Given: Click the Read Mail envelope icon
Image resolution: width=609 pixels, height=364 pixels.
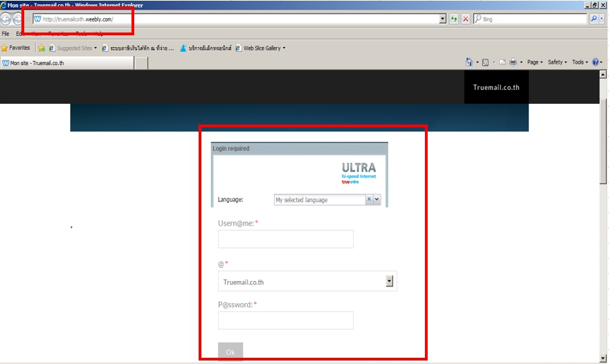Looking at the screenshot, I should [502, 62].
